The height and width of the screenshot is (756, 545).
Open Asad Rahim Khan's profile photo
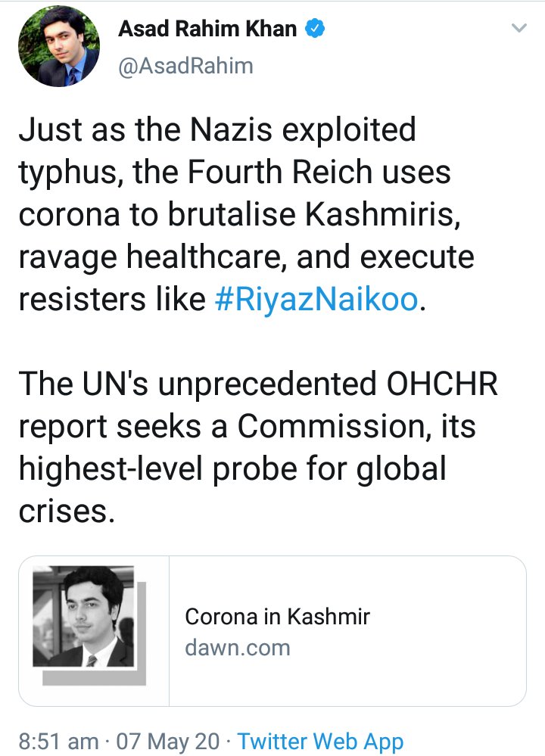[59, 48]
